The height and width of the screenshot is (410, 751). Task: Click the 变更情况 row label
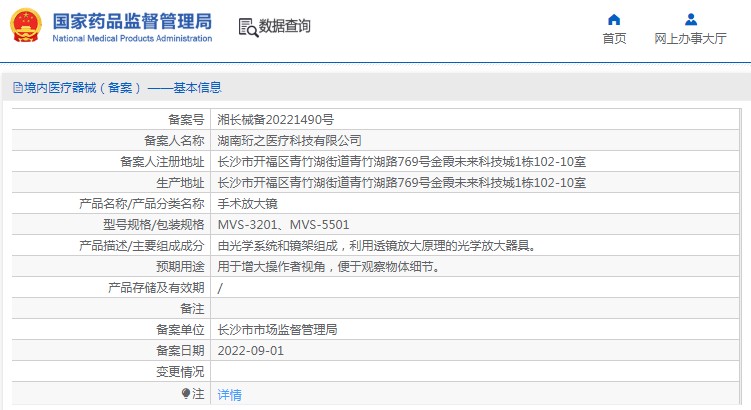(180, 372)
